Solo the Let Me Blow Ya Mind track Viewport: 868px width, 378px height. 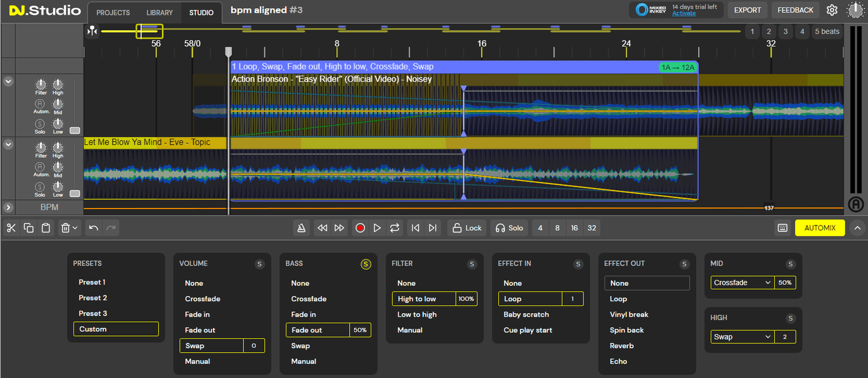(x=40, y=187)
